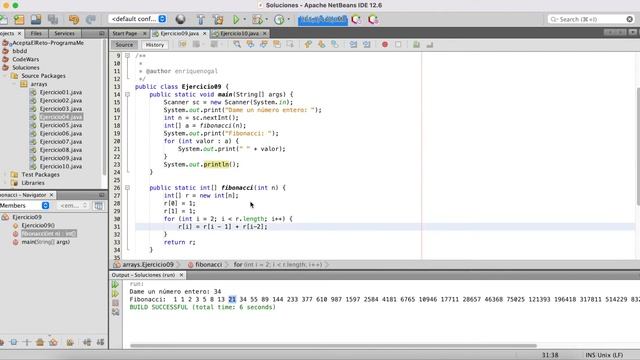This screenshot has height=360, width=640.
Task: Click the table icon button in Navigator header
Action: (98, 206)
